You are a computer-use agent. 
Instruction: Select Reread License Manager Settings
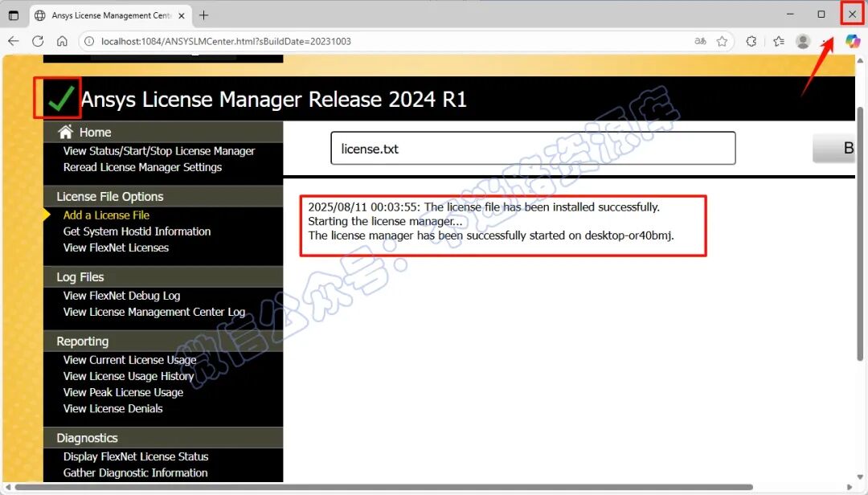142,167
